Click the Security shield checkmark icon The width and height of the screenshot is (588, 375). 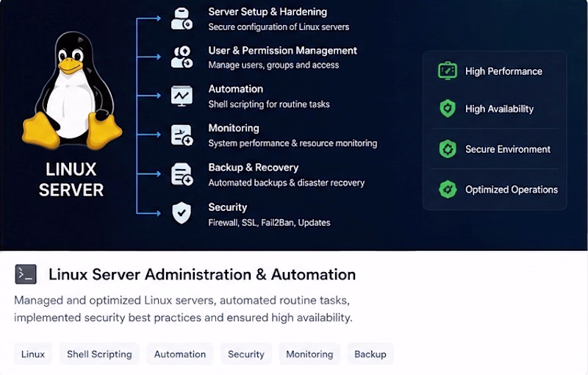(x=182, y=213)
